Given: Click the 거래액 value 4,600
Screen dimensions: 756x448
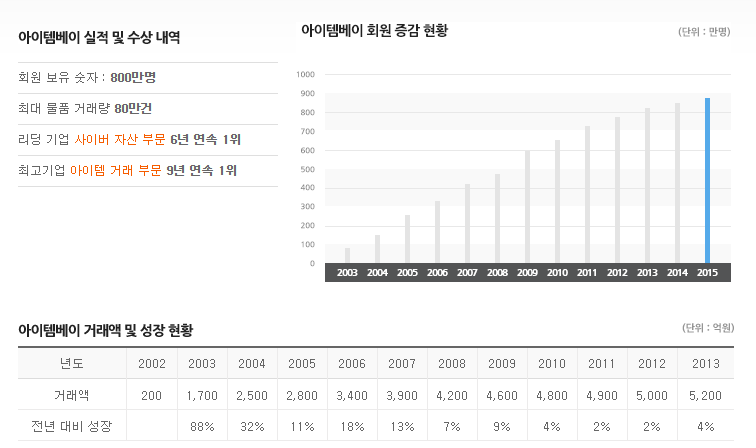Looking at the screenshot, I should tap(502, 396).
